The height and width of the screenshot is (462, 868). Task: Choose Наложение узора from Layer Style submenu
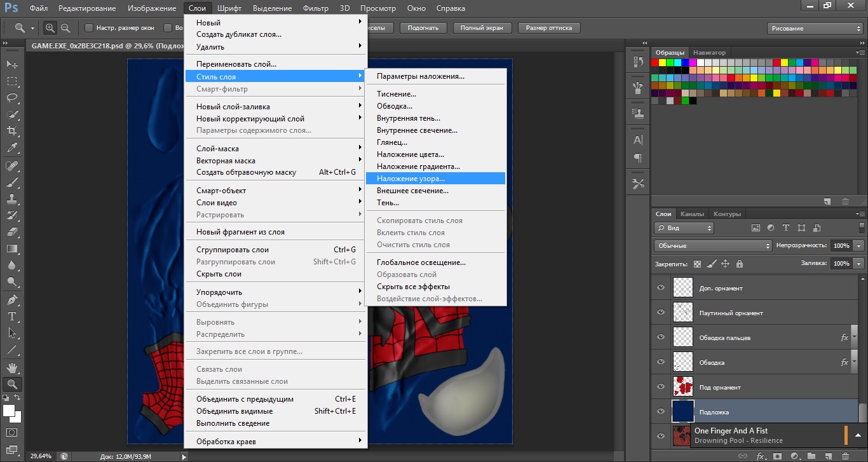click(x=435, y=179)
